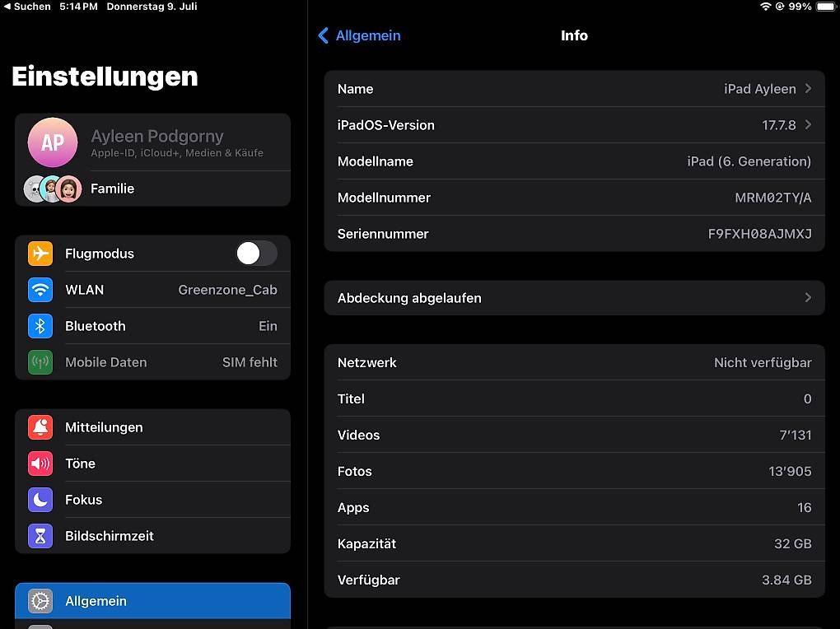This screenshot has height=629, width=840.
Task: Tap the Mobile Daten antenna icon
Action: point(40,362)
